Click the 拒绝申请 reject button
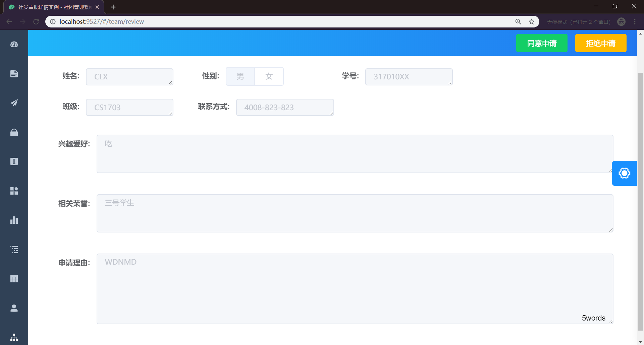Screen dimensions: 644x345 point(601,43)
